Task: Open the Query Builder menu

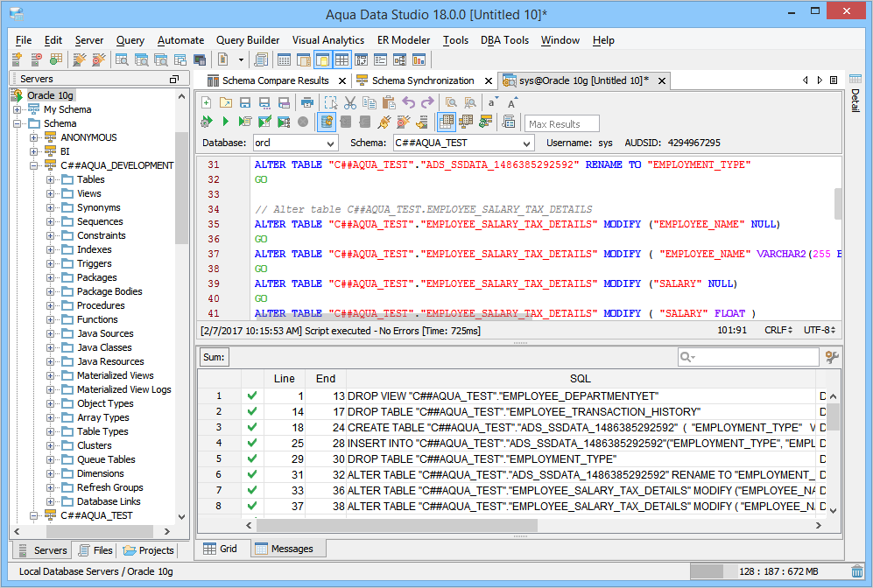Action: (248, 40)
